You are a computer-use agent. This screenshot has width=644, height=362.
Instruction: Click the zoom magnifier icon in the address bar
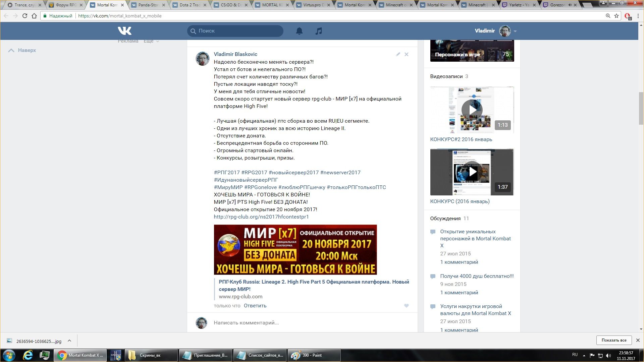608,16
